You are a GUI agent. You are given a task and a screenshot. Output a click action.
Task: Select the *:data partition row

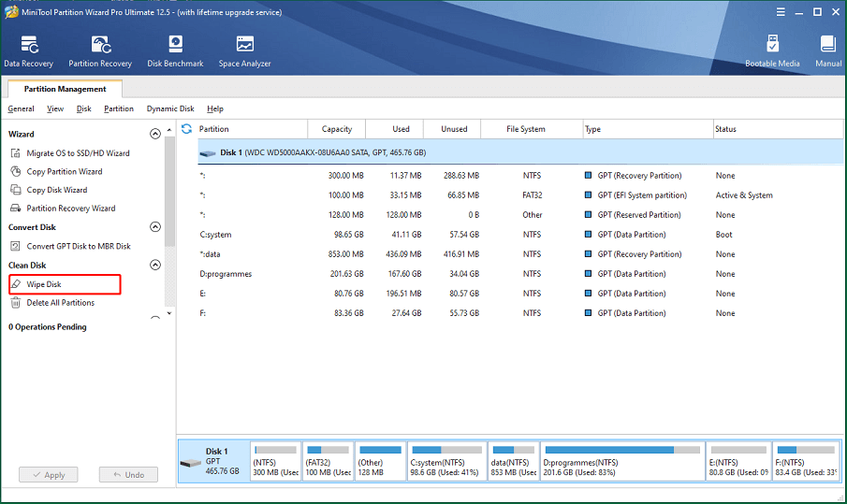520,254
